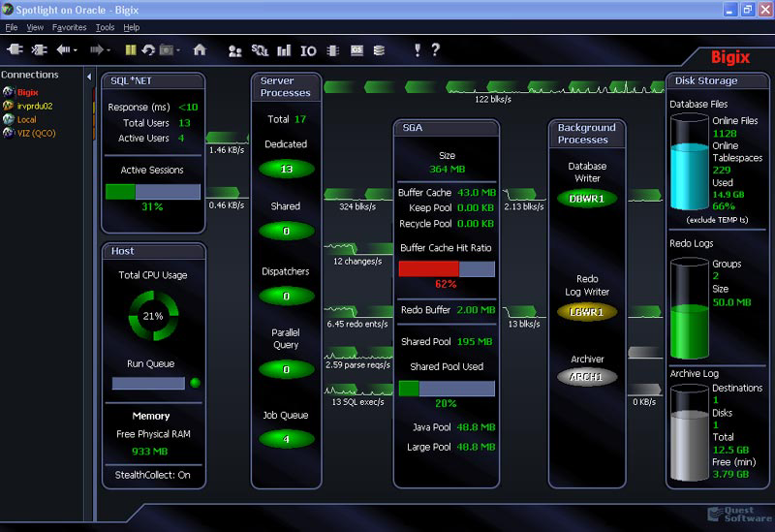
Task: Open the disk storage stack icon
Action: pos(379,50)
